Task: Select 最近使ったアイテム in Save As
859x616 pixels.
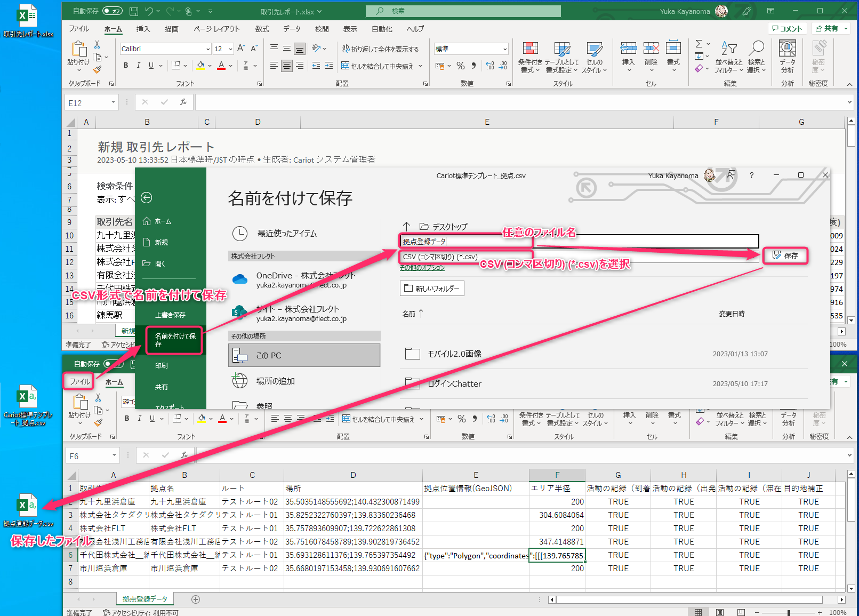Action: click(304, 234)
